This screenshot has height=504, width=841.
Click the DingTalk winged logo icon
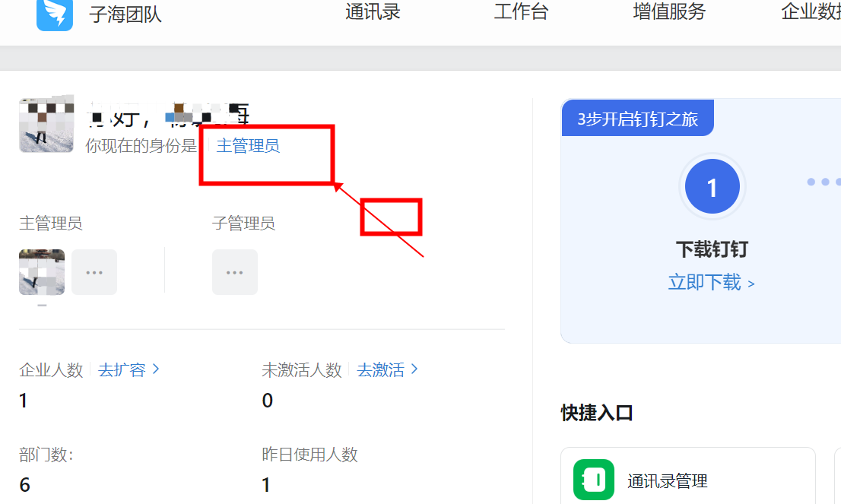(55, 14)
